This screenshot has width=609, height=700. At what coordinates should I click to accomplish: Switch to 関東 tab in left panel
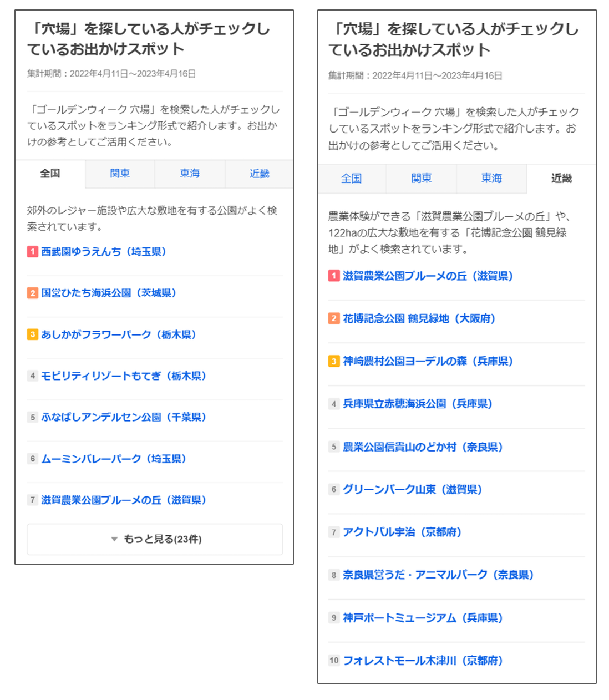pos(120,174)
